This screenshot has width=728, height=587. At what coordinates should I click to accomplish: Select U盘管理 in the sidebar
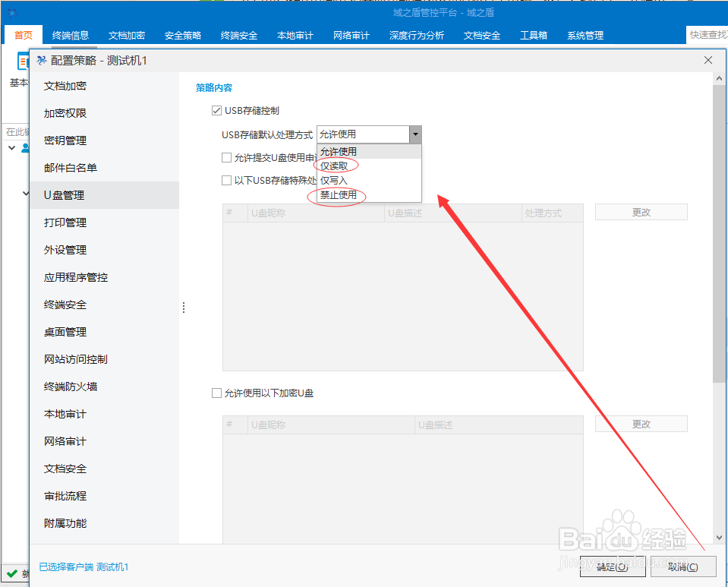tap(105, 195)
